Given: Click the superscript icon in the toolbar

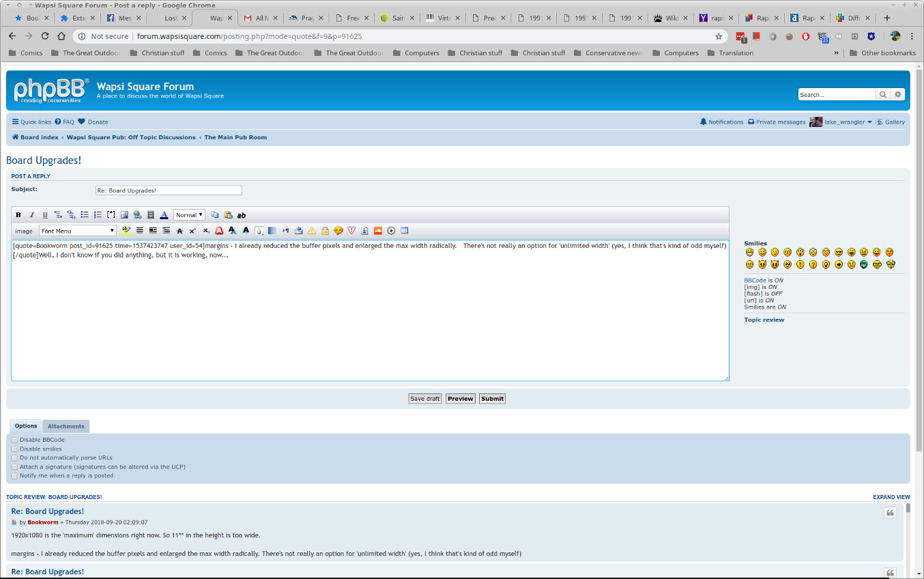Looking at the screenshot, I should 193,231.
